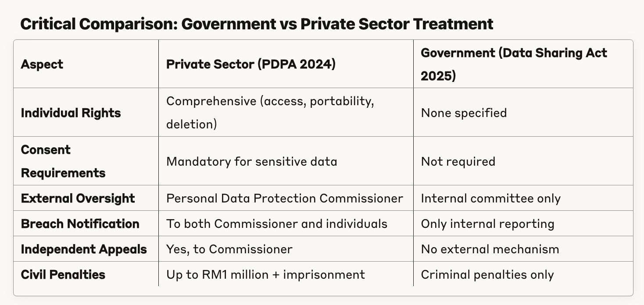Click the 'Individual Rights' row label
Image resolution: width=644 pixels, height=305 pixels.
click(x=71, y=113)
